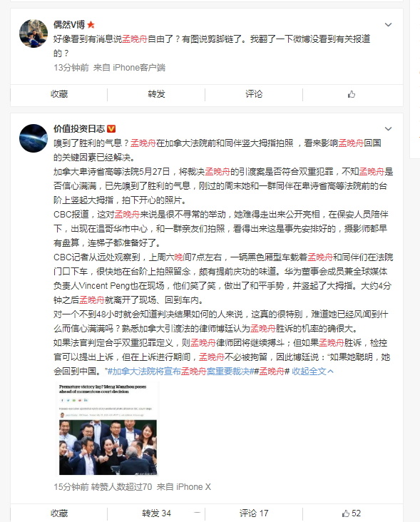Click the orange star badge beside 偶然V博
This screenshot has width=420, height=522.
pos(91,25)
